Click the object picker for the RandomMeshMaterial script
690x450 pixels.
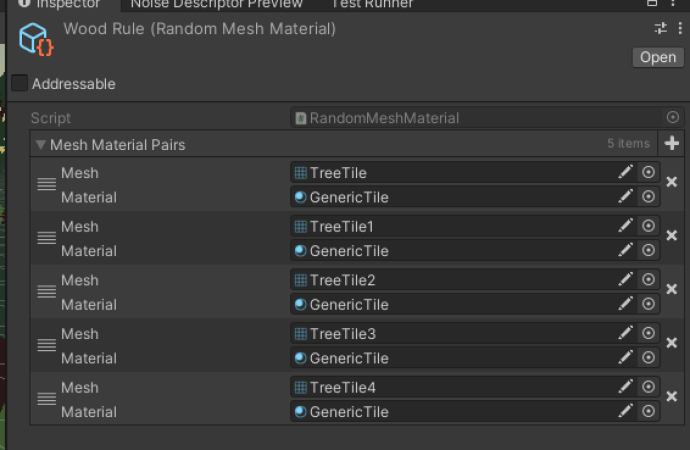pos(672,117)
